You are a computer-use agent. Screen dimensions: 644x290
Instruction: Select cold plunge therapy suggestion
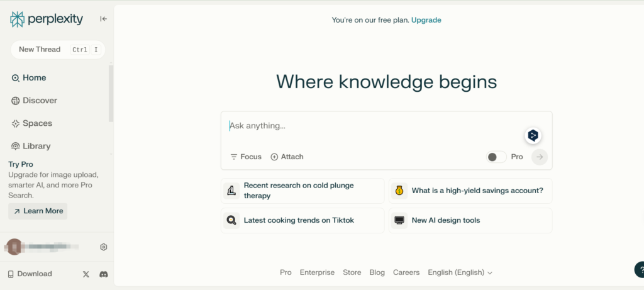pos(303,191)
